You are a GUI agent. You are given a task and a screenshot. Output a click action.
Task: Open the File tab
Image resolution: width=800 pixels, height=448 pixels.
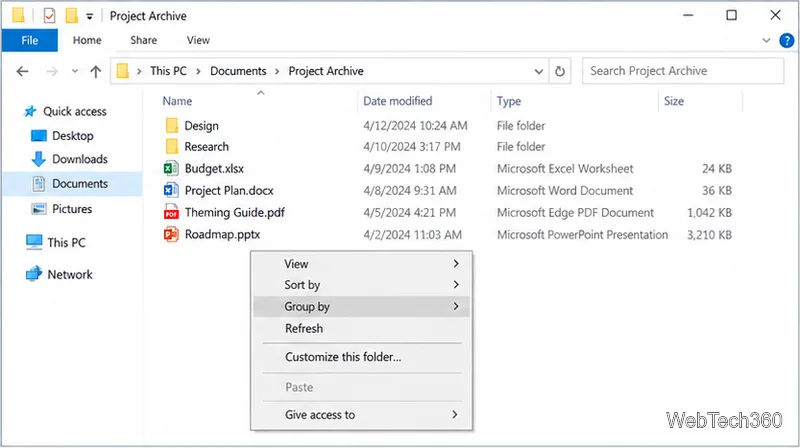coord(30,40)
